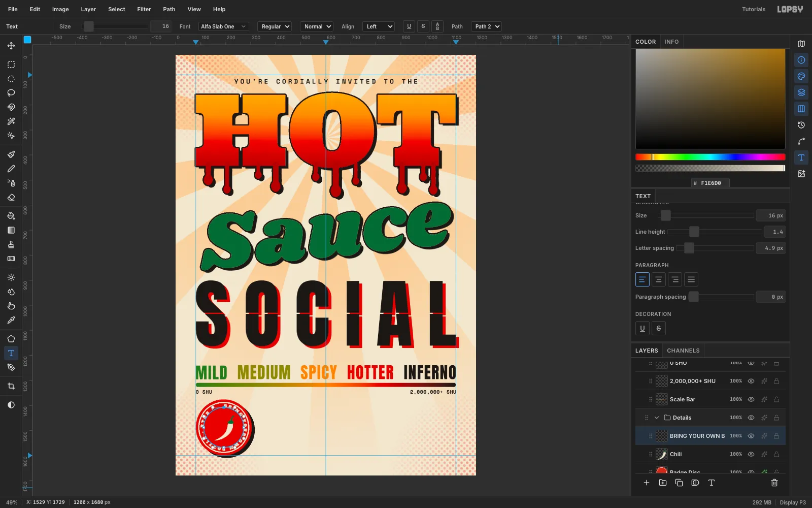The height and width of the screenshot is (508, 812).
Task: Toggle strikethrough in the Decoration section
Action: point(659,328)
